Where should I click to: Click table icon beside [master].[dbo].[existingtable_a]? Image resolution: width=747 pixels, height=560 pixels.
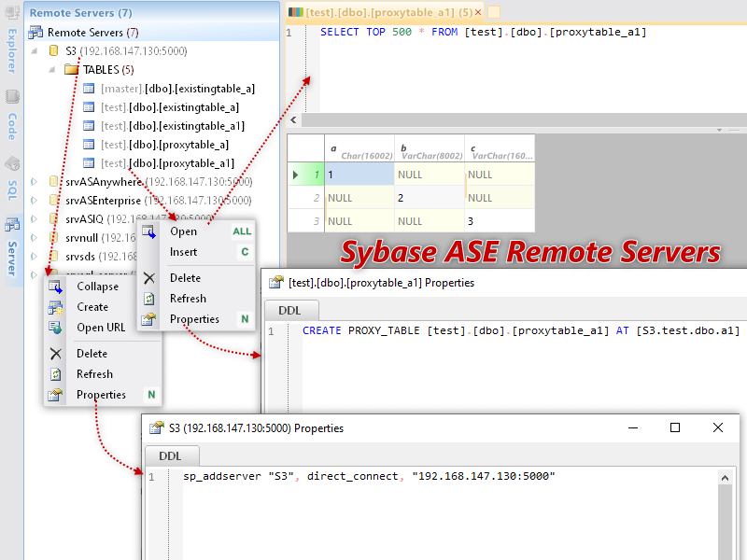(89, 89)
